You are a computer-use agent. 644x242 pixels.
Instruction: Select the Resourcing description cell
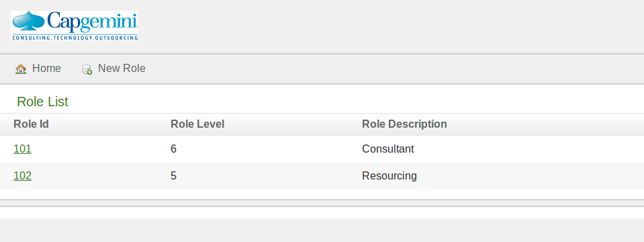389,176
